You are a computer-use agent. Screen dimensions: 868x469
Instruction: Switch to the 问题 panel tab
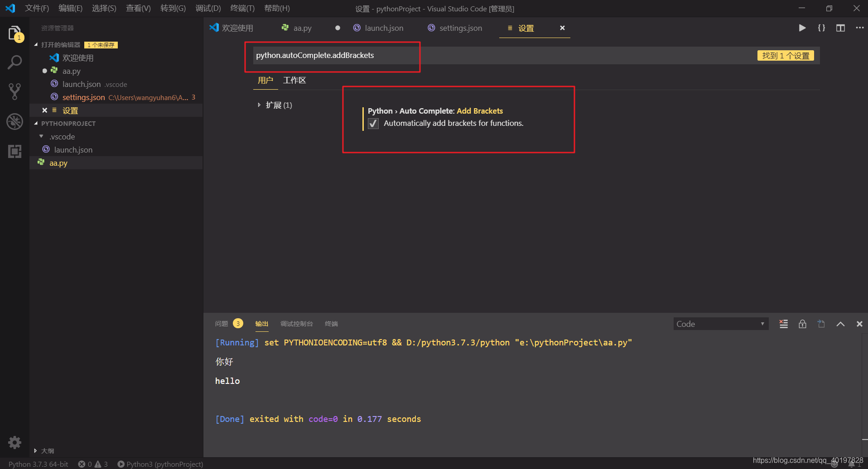click(x=222, y=324)
